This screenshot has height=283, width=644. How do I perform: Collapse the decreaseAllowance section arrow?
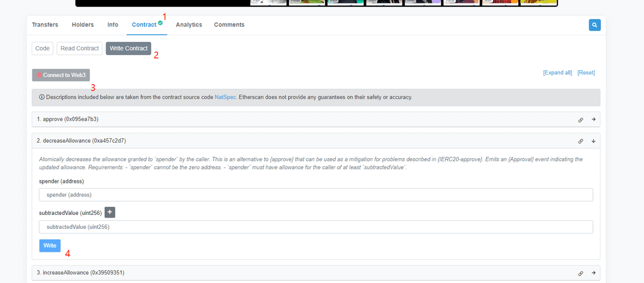click(x=594, y=141)
